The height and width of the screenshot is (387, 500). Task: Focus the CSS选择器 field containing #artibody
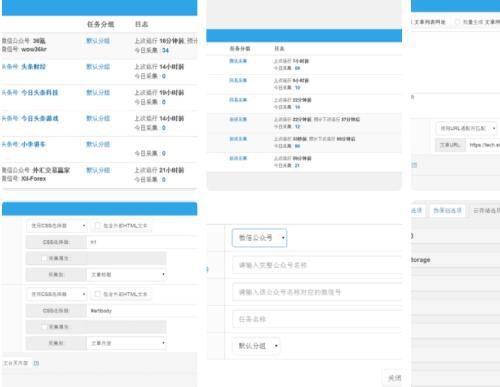[142, 310]
